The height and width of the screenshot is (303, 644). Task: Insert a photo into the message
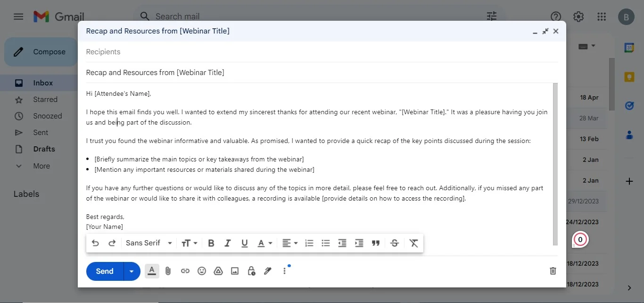click(x=234, y=271)
